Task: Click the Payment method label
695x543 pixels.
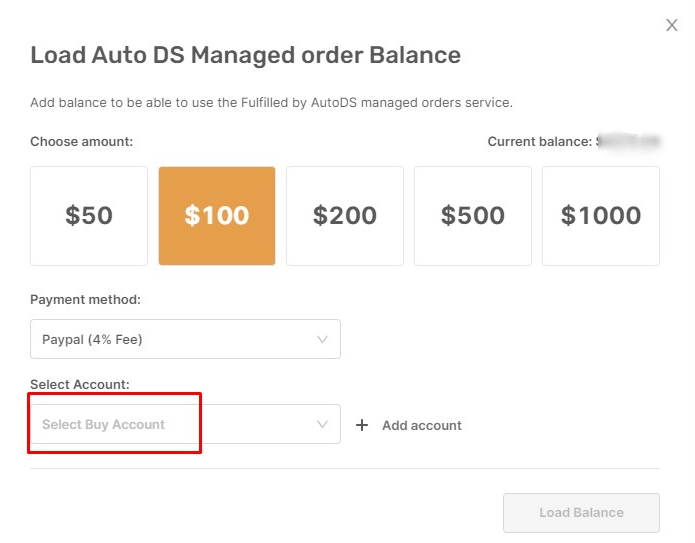Action: (x=85, y=300)
